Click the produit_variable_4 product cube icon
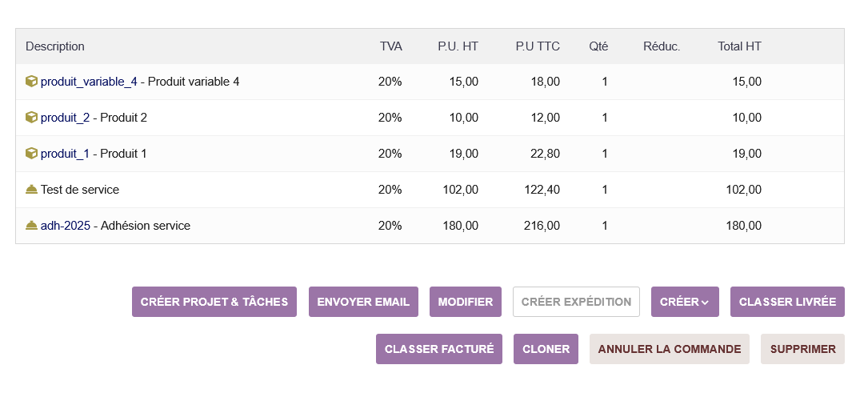Screen dimensions: 868x405 (31, 81)
